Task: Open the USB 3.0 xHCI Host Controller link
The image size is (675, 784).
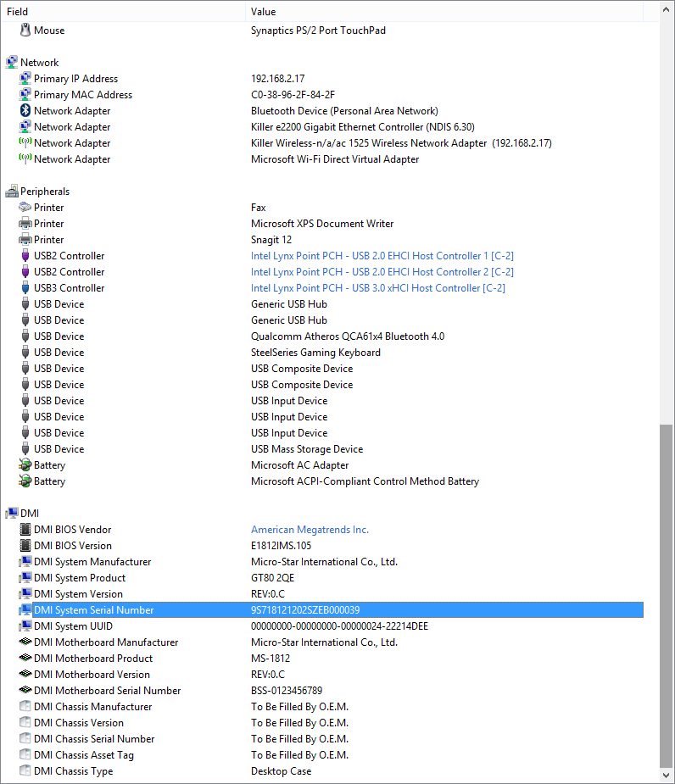Action: click(x=378, y=288)
